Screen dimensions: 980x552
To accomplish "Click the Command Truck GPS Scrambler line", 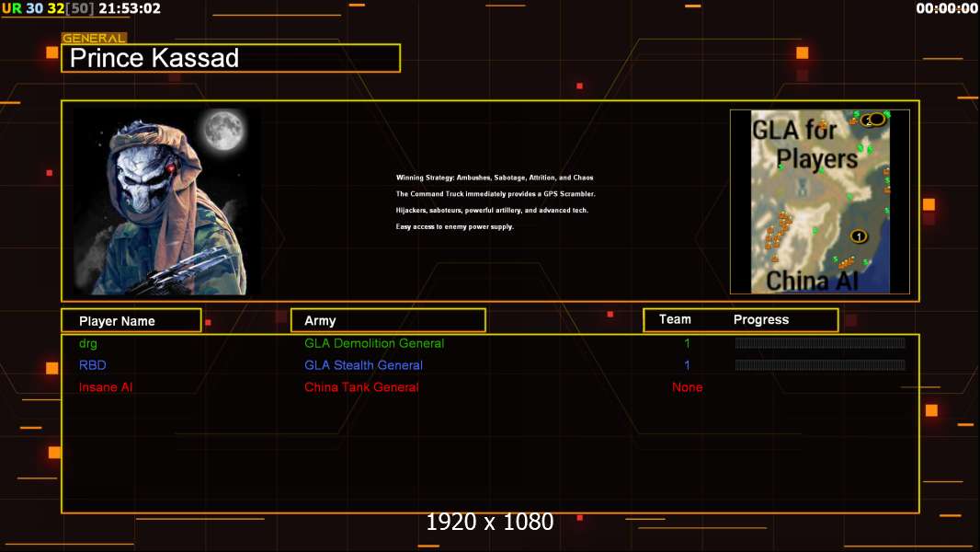I will [496, 194].
